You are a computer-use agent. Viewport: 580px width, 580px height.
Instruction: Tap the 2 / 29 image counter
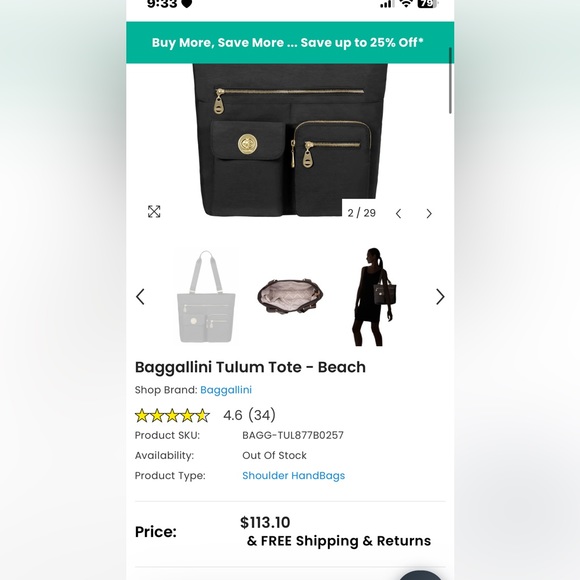(361, 213)
